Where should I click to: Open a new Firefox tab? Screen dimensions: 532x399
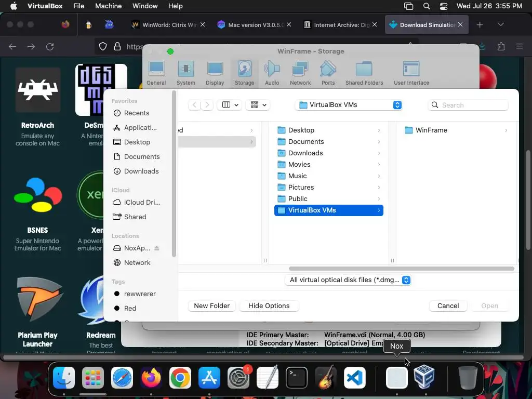pos(480,25)
